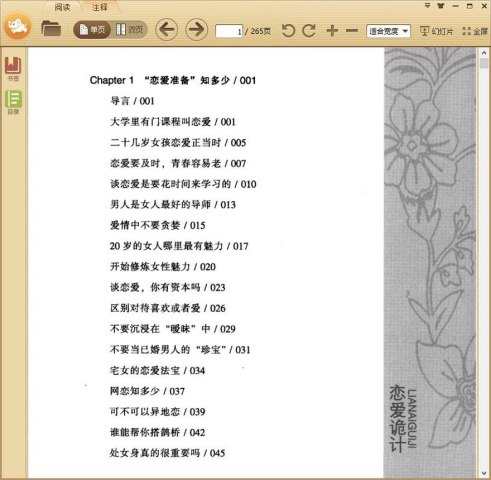Enter 全屏 fullscreen mode
Viewport: 491px width, 480px height.
(475, 31)
